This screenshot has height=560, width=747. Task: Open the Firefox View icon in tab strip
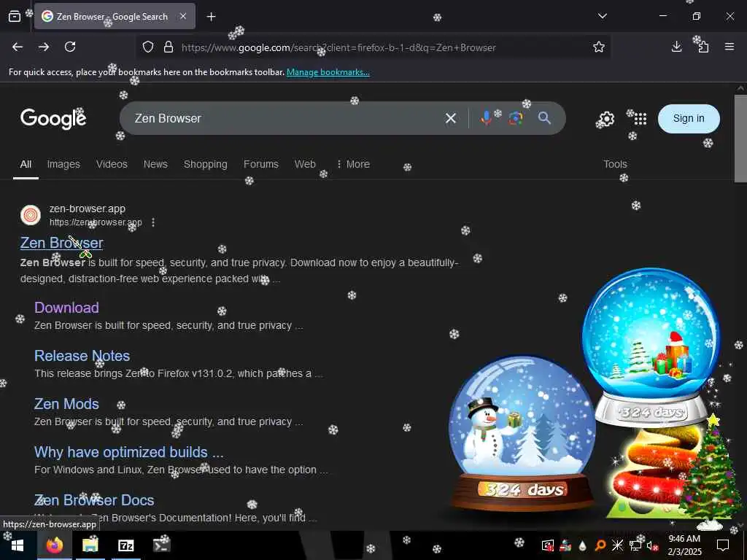click(x=15, y=17)
